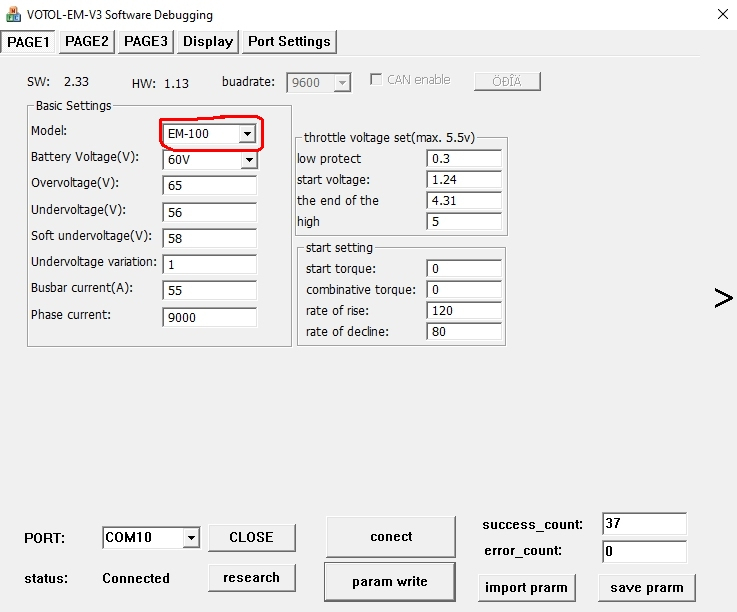Image resolution: width=737 pixels, height=612 pixels.
Task: Click the right arrow to next page
Action: pos(723,297)
